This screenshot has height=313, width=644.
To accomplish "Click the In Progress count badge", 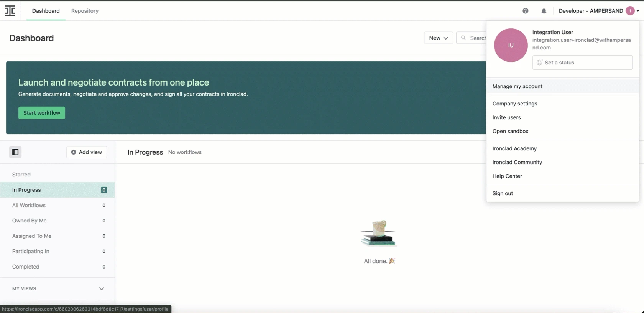I will (104, 190).
